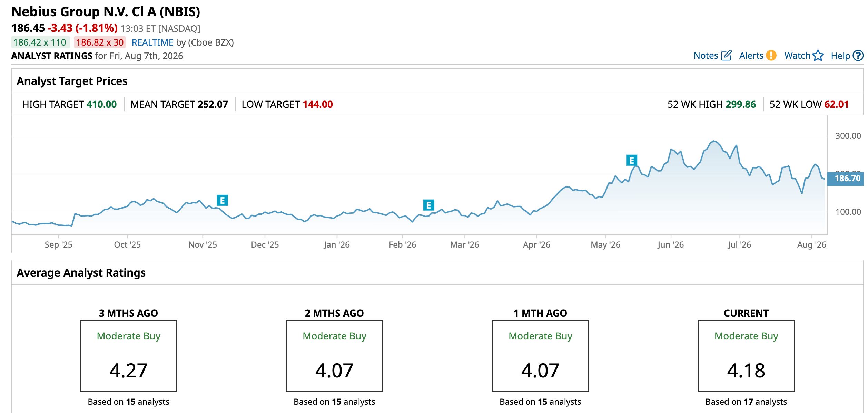The width and height of the screenshot is (868, 413).
Task: Click the Watch star icon
Action: coord(818,56)
